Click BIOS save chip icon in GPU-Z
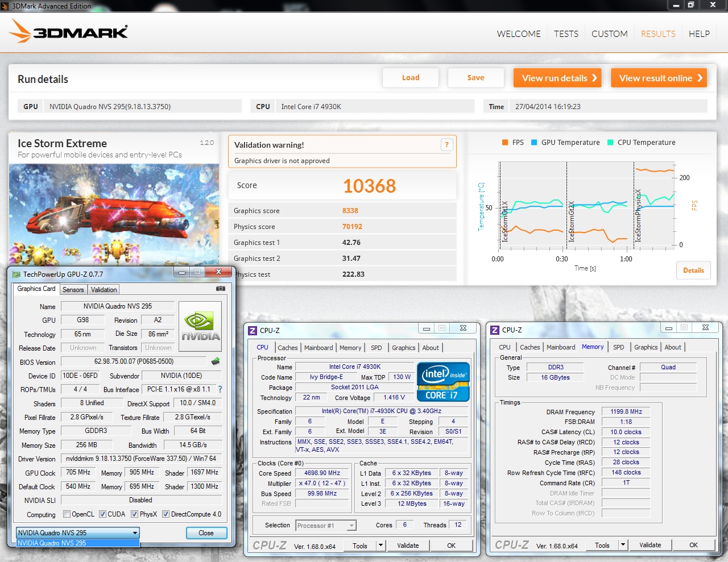 [x=216, y=361]
